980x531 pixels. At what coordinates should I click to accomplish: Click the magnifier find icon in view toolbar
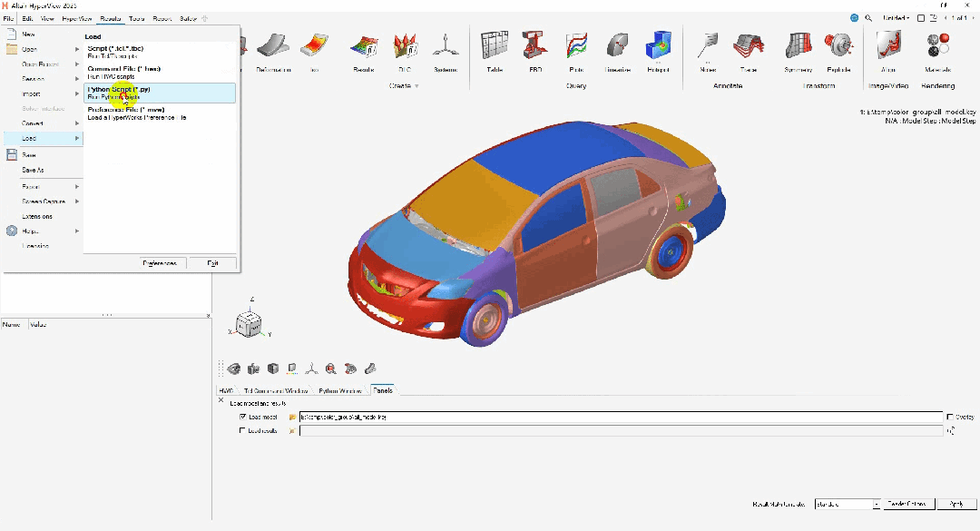coord(330,369)
